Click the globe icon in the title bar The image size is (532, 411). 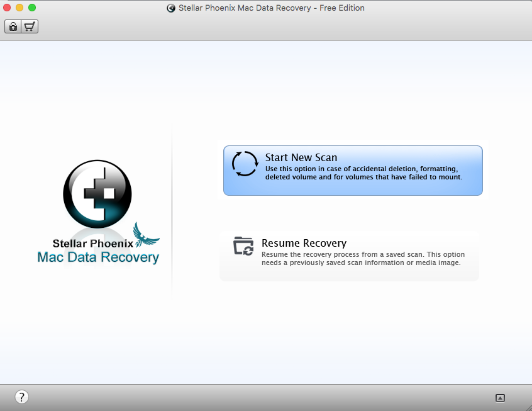click(x=170, y=8)
